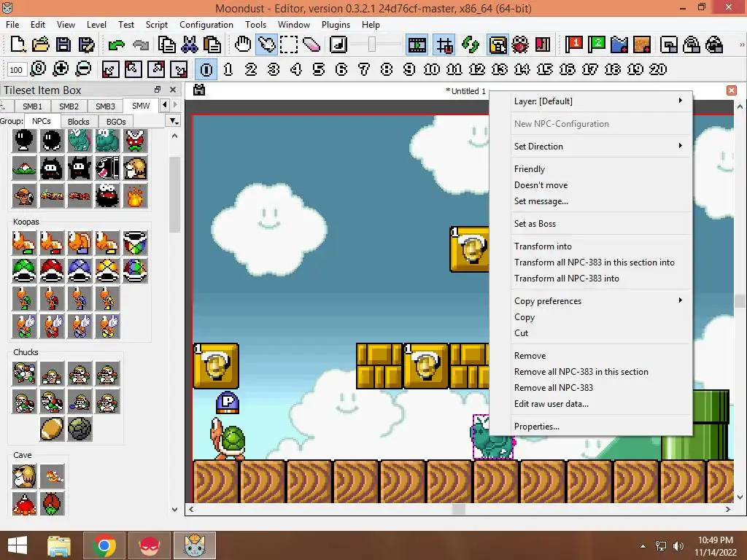Click the horizontal scrollbar thumb of level view

458,509
